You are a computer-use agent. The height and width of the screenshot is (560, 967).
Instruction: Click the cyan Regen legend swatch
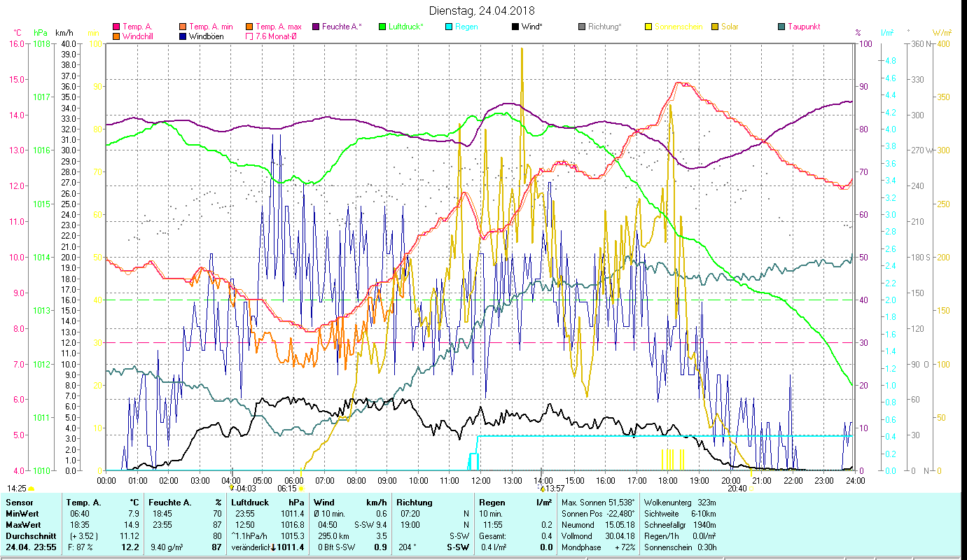pos(449,27)
